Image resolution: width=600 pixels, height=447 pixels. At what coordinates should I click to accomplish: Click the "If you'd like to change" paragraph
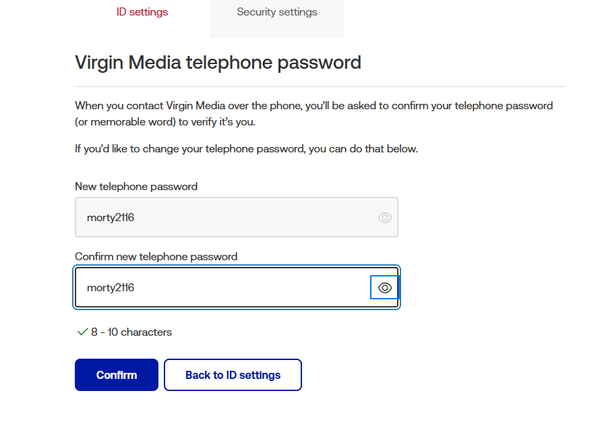(x=246, y=149)
